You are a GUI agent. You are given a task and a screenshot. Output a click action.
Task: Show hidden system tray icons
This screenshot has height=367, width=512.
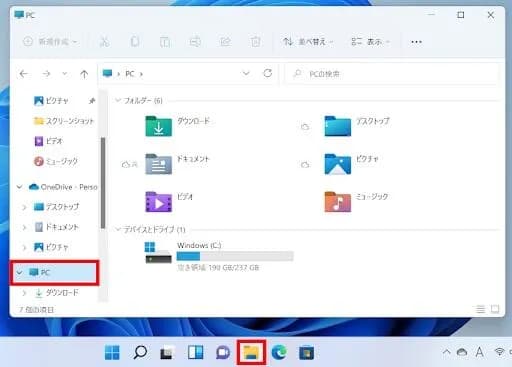[446, 352]
